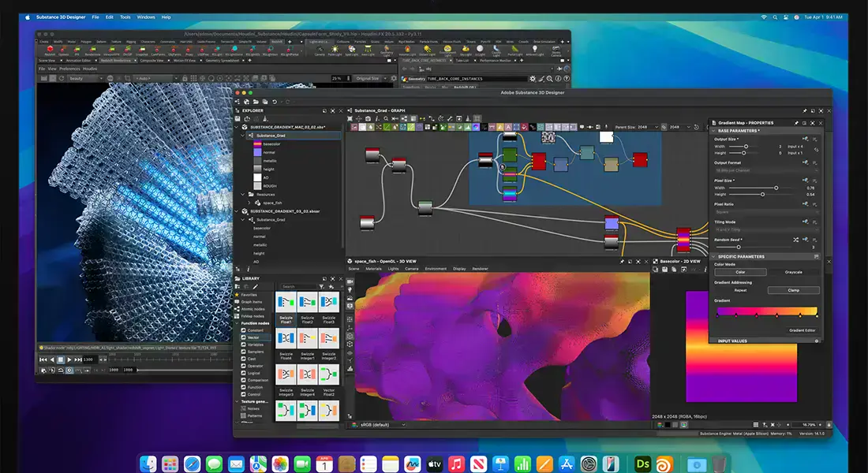Screen dimensions: 868x473
Task: Open the Environment menu in 3D view
Action: pyautogui.click(x=436, y=269)
